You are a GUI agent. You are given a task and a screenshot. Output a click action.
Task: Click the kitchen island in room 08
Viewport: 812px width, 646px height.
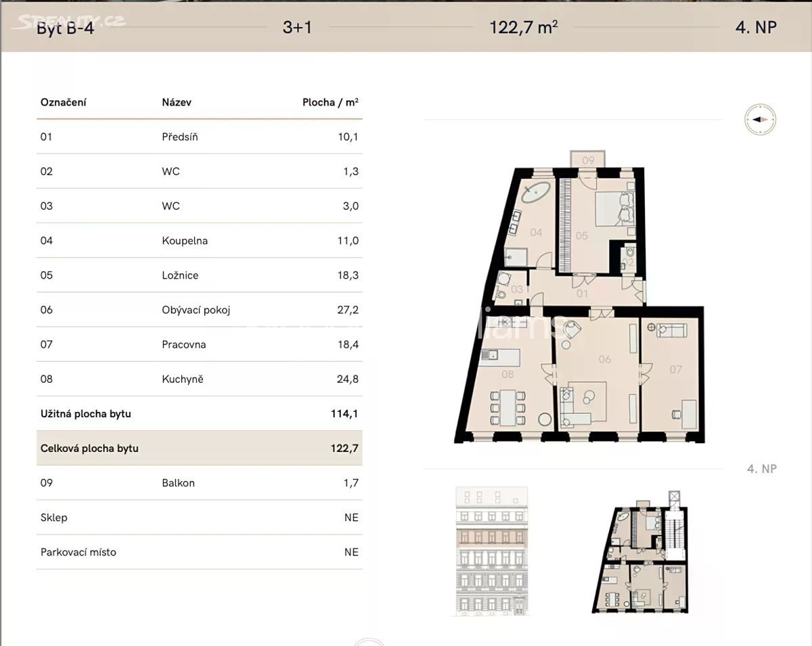499,356
